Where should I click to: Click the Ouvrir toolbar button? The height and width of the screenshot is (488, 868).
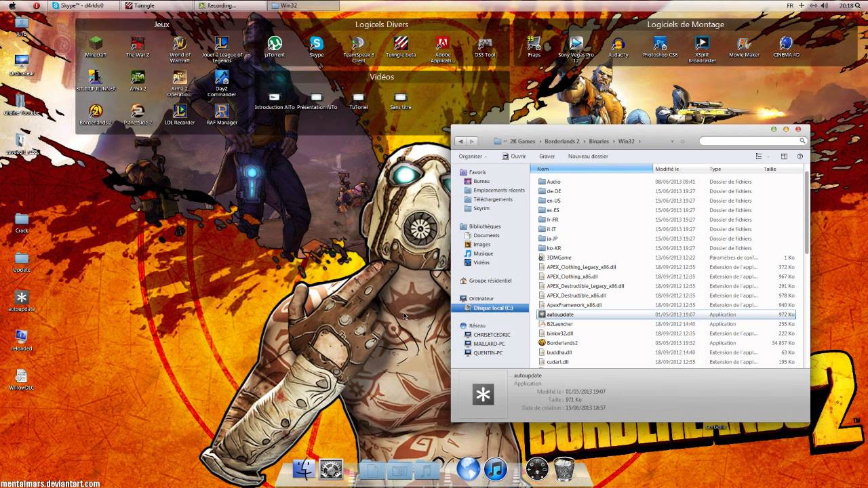514,156
